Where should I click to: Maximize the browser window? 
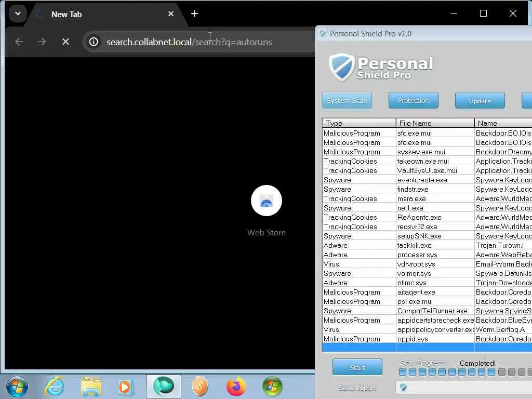484,14
